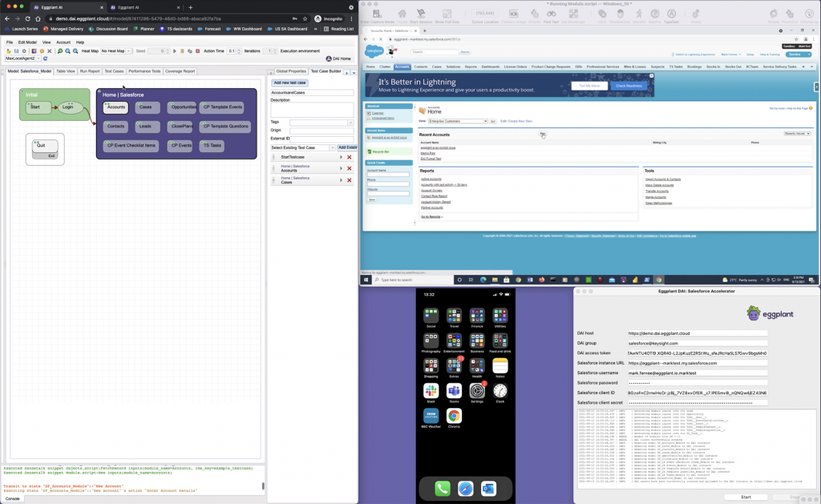
Task: Select the Login node in the Initial state
Action: click(x=68, y=107)
